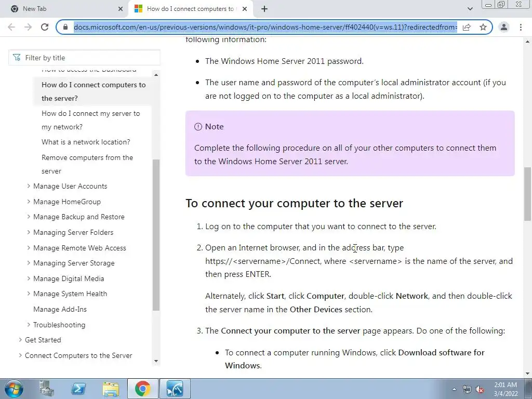Click Manage System Health tree label
Screen dimensions: 532x399
tap(70, 294)
